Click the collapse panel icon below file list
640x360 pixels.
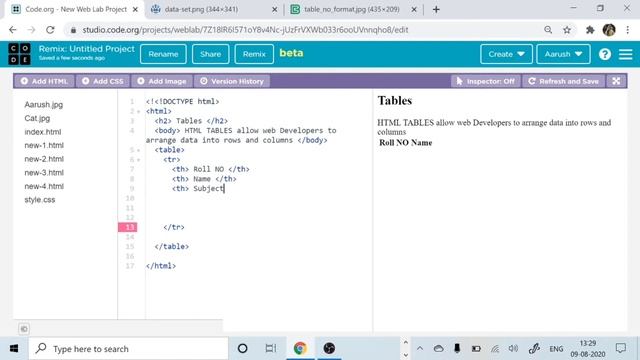(24, 329)
